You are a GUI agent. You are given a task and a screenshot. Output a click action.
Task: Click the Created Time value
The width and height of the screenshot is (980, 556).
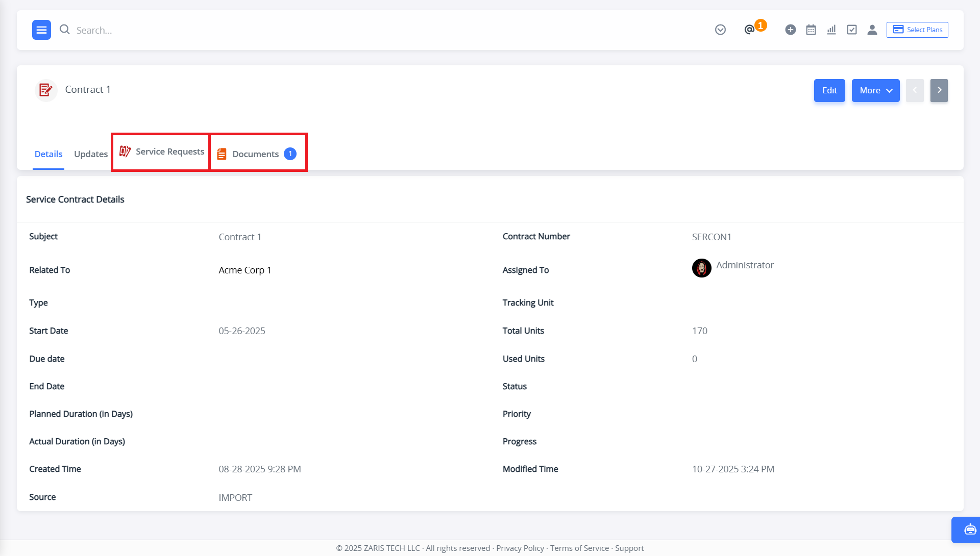[260, 469]
